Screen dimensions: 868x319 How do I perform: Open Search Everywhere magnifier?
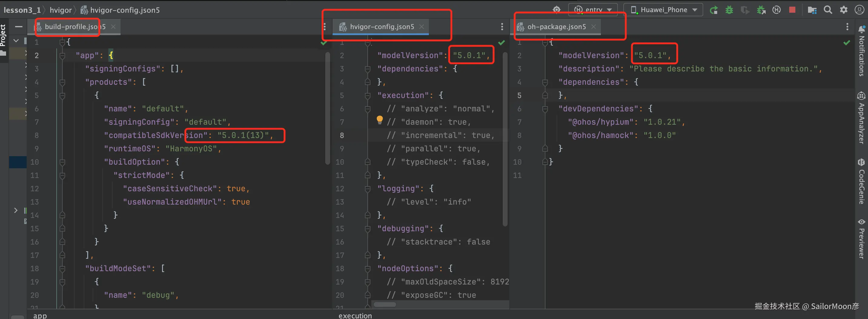[828, 10]
